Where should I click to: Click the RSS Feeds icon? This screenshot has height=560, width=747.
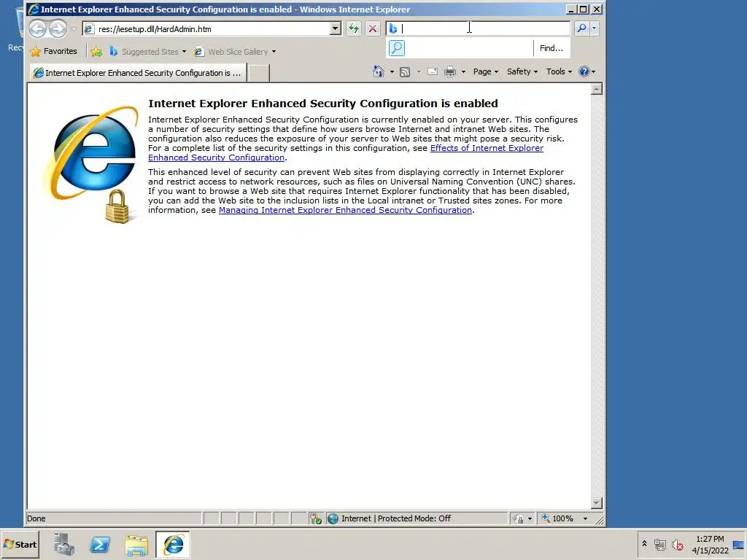point(405,72)
